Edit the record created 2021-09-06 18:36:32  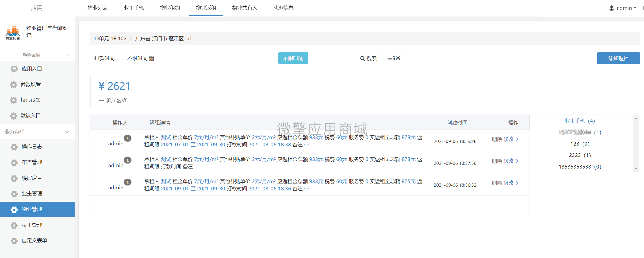tap(508, 183)
